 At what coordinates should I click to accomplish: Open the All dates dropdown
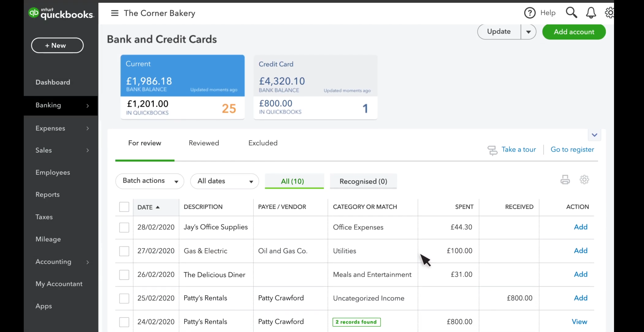click(225, 181)
